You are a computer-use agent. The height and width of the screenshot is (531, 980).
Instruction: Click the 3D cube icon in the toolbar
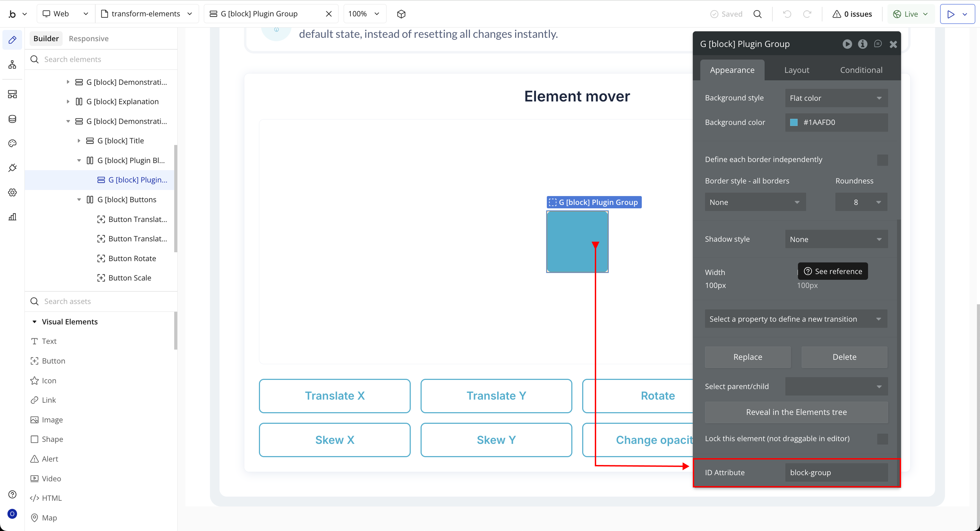point(401,14)
